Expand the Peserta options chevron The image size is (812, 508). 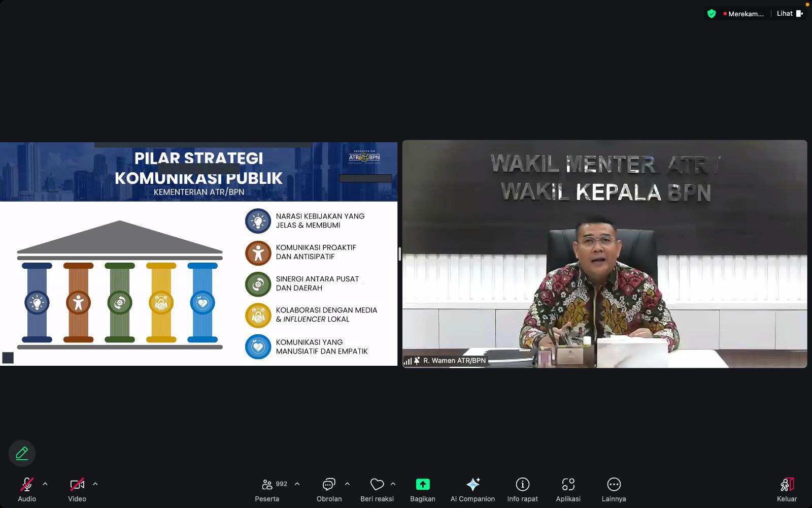click(297, 484)
